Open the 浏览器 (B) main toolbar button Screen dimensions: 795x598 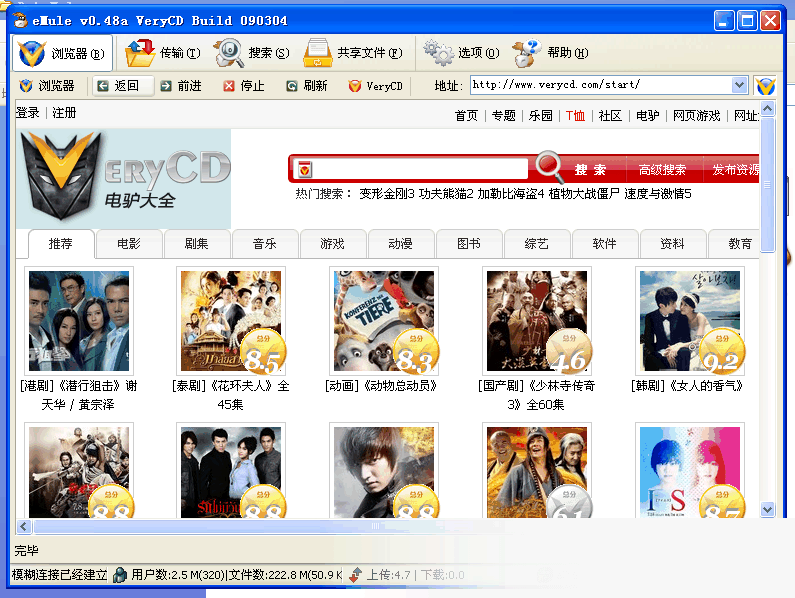coord(62,53)
